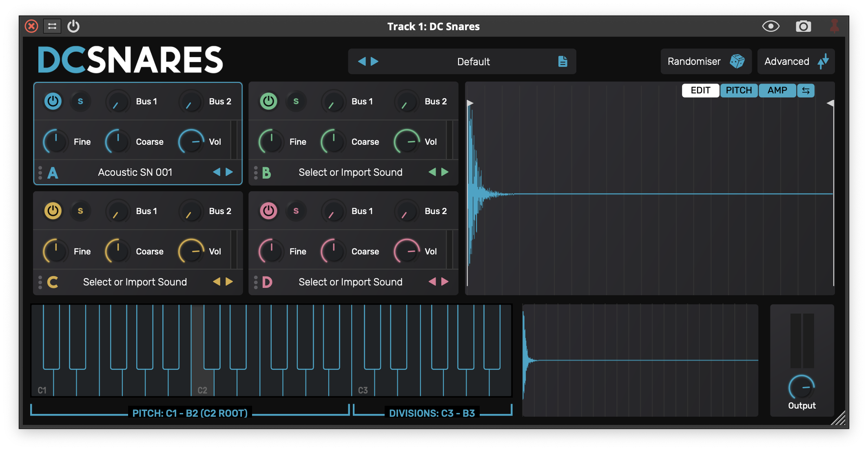Viewport: 868px width, 451px height.
Task: Click the Randomiser dice icon
Action: point(737,62)
